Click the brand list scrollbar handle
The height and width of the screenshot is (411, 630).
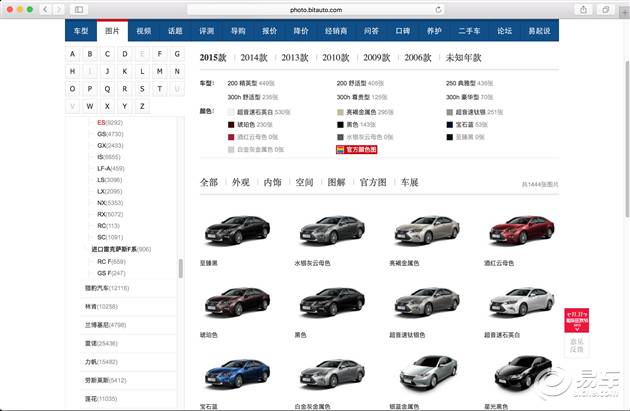click(x=180, y=268)
